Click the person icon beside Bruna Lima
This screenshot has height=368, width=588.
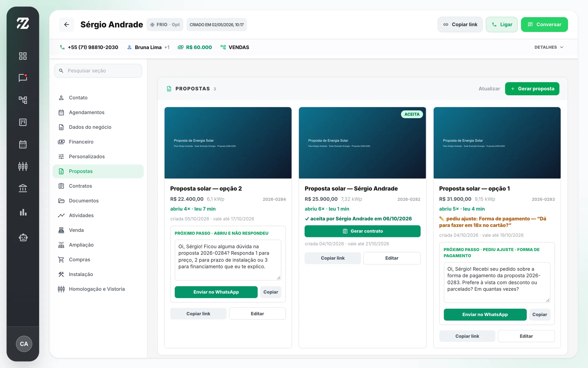click(129, 47)
